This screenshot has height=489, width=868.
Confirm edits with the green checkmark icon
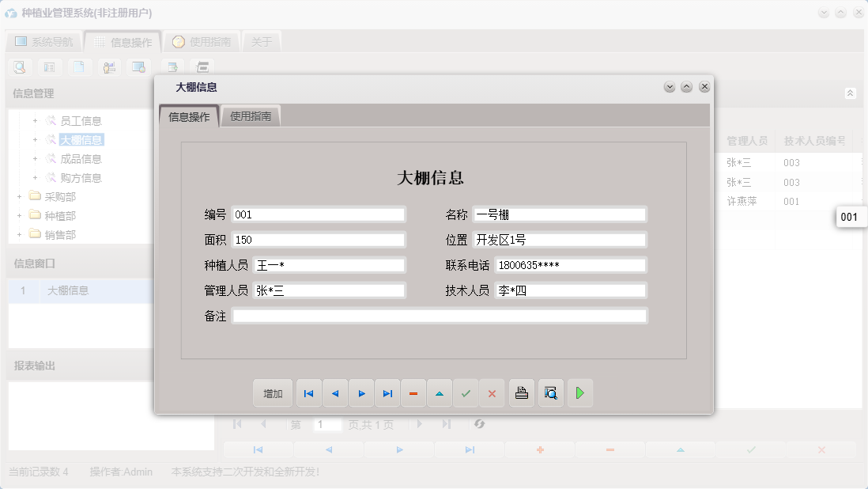(x=466, y=392)
